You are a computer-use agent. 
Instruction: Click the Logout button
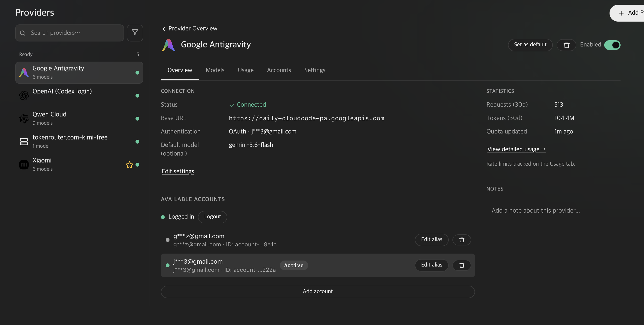[x=213, y=217]
